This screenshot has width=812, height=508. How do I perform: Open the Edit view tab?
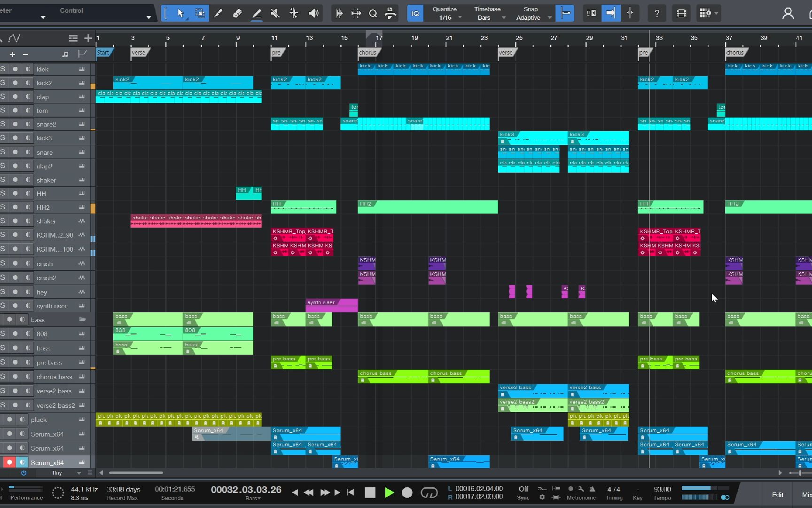coord(778,495)
